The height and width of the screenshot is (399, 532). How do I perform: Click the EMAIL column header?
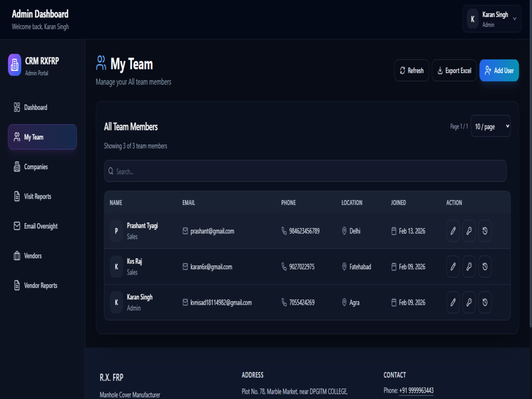[189, 203]
